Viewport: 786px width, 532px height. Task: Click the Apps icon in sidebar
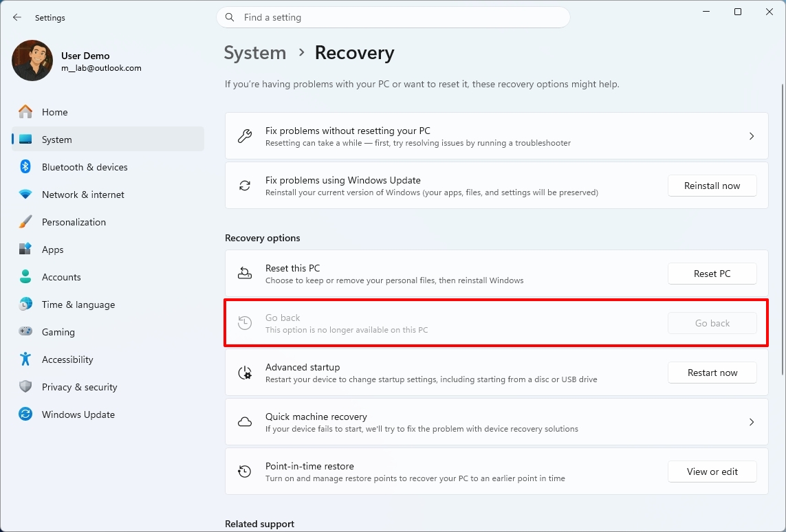pyautogui.click(x=25, y=249)
